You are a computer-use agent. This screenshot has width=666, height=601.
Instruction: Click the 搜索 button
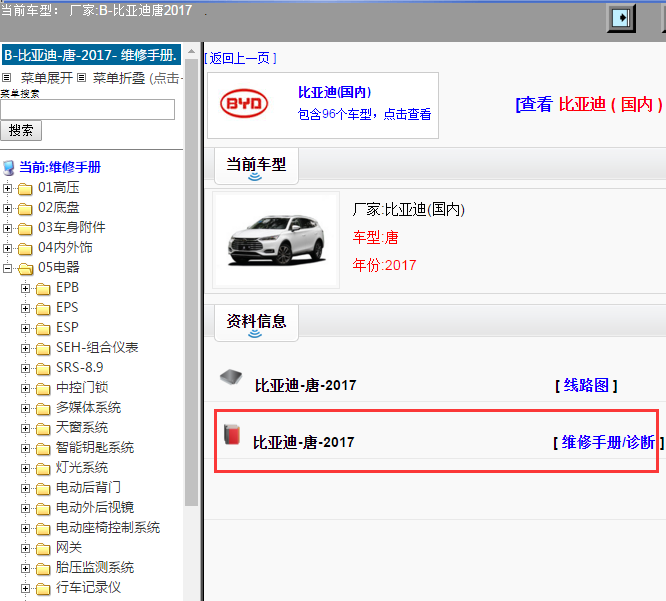21,130
